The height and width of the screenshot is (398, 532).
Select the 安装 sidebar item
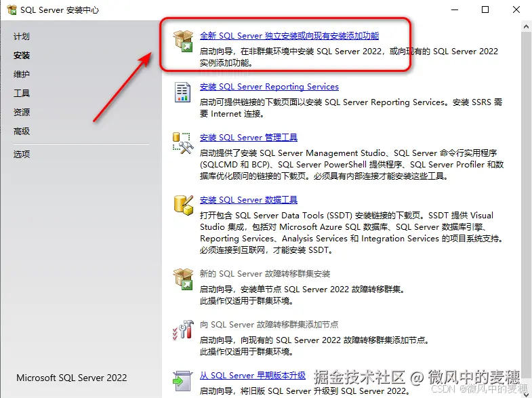point(22,56)
